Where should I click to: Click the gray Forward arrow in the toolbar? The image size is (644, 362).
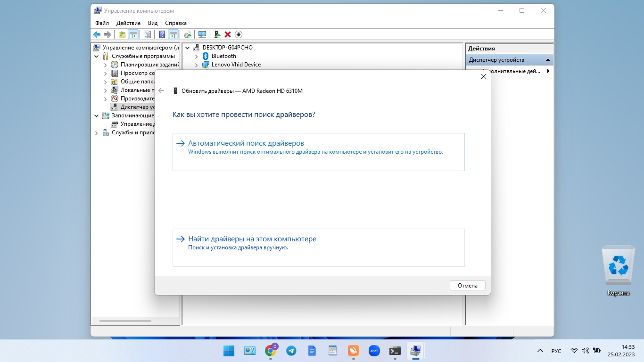107,34
